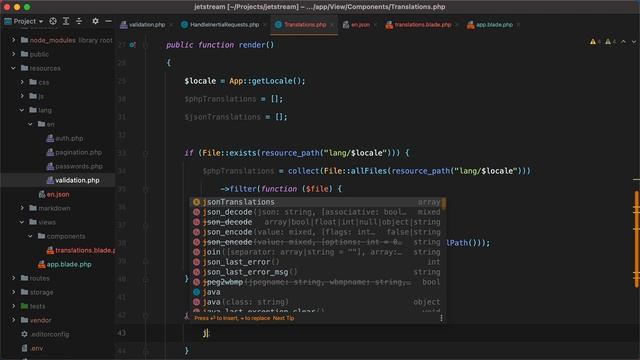Select .editorconfig in the project tree
Image resolution: width=640 pixels, height=360 pixels.
click(45, 334)
